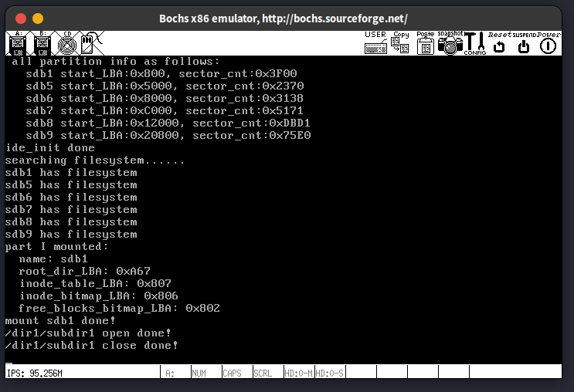This screenshot has width=574, height=392.
Task: Click the sdb7 start_LBA:0xC000 line
Action: click(x=165, y=110)
